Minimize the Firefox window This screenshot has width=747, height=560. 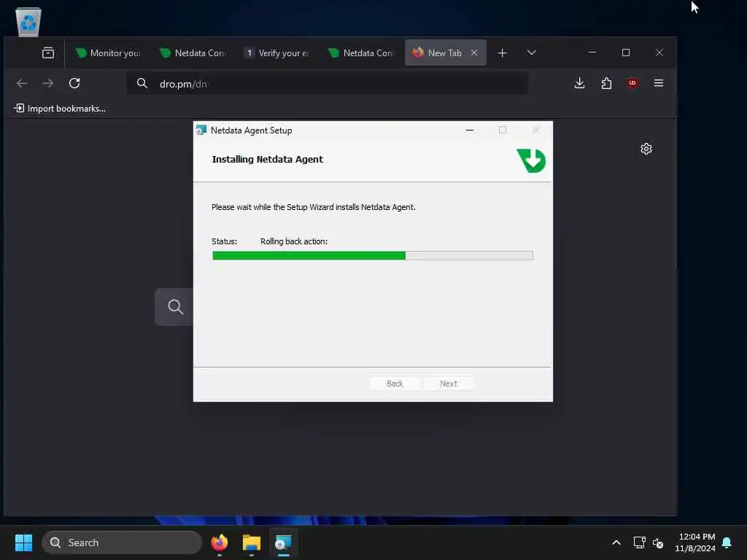592,52
